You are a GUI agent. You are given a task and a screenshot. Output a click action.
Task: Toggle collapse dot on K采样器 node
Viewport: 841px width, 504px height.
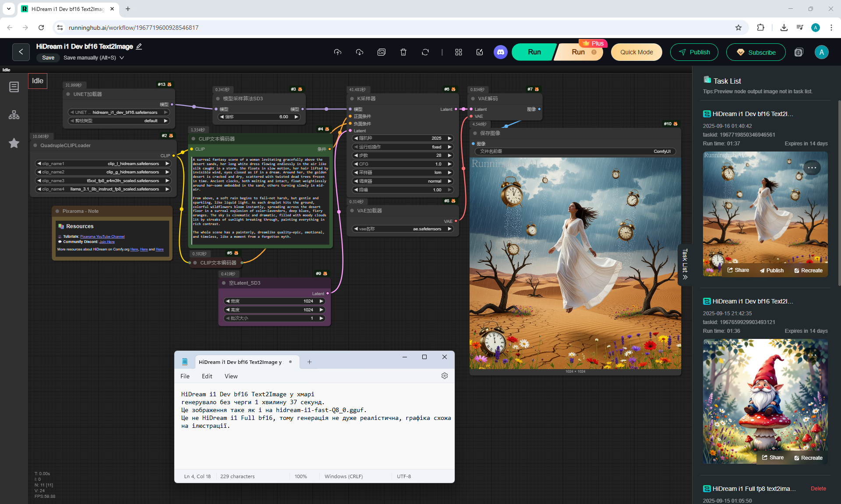click(x=352, y=99)
